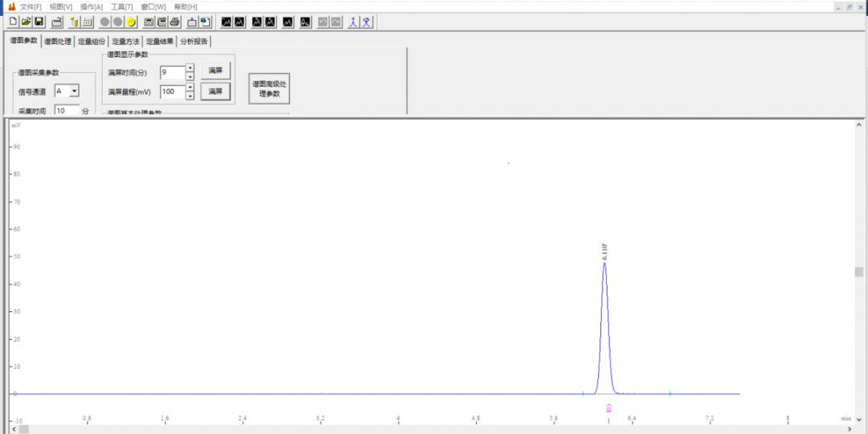Click the vertical scrollbar thumb on right
This screenshot has width=868, height=434.
(858, 272)
